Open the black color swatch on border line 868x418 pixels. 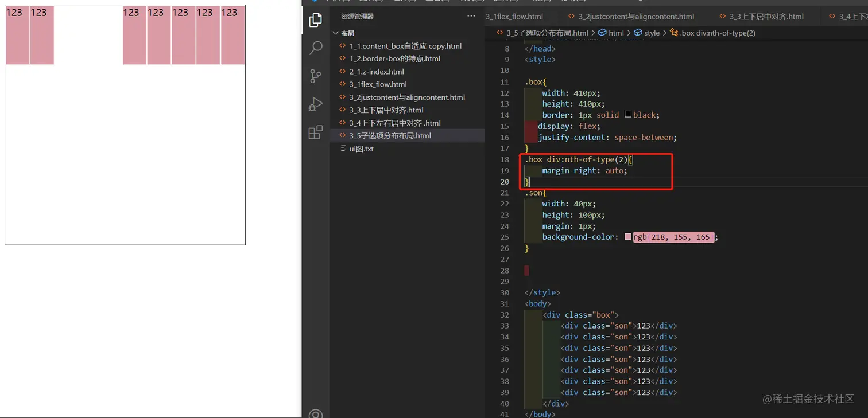click(x=628, y=115)
